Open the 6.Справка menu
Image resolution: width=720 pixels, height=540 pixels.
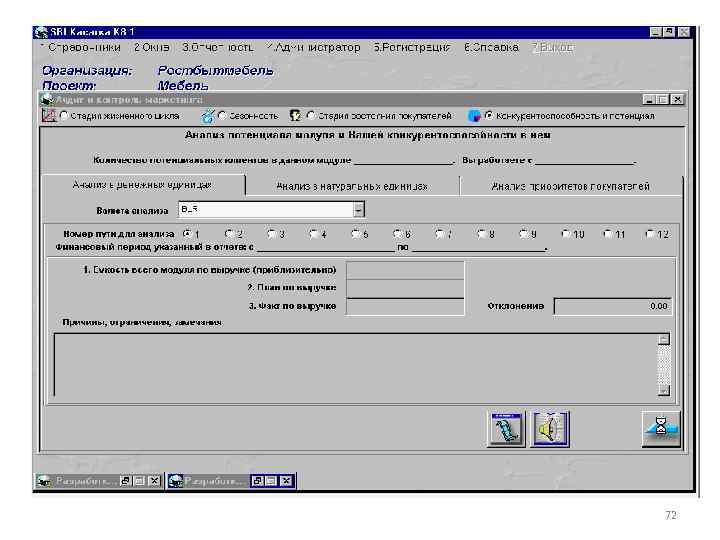491,47
